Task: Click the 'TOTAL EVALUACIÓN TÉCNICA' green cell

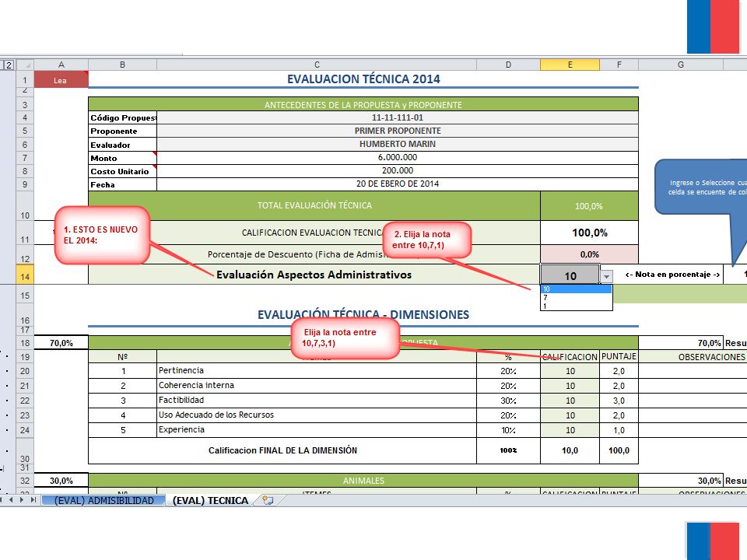Action: click(314, 205)
